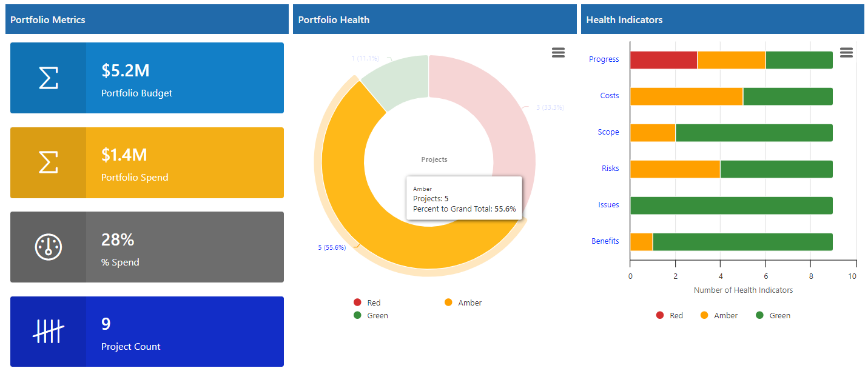
Task: Open Portfolio Health chart hamburger menu
Action: coord(558,53)
